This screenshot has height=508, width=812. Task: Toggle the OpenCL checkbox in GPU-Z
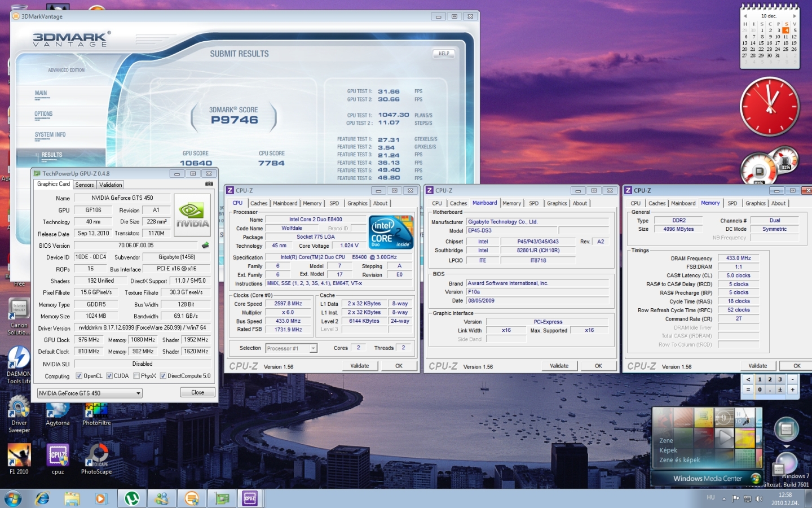79,376
